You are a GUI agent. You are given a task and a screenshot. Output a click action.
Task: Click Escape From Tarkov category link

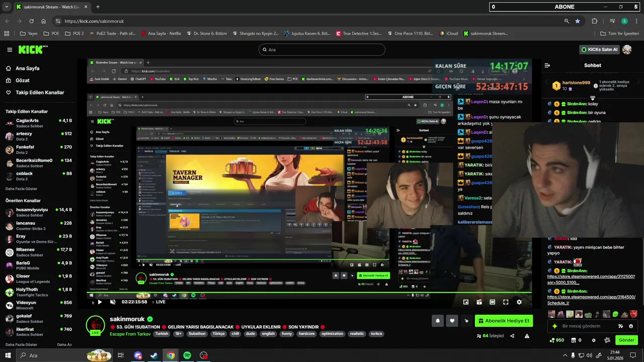pos(130,334)
